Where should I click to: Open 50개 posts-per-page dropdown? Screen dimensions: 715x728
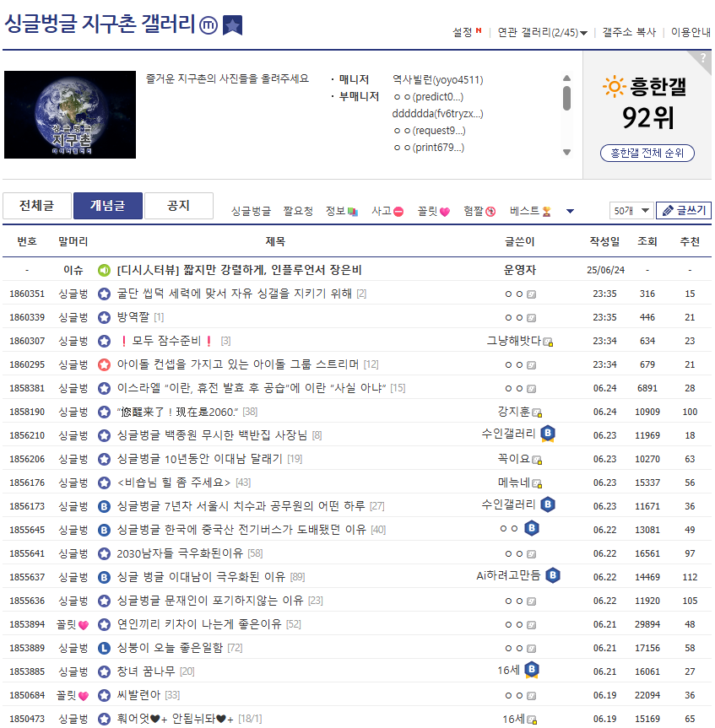(x=631, y=211)
